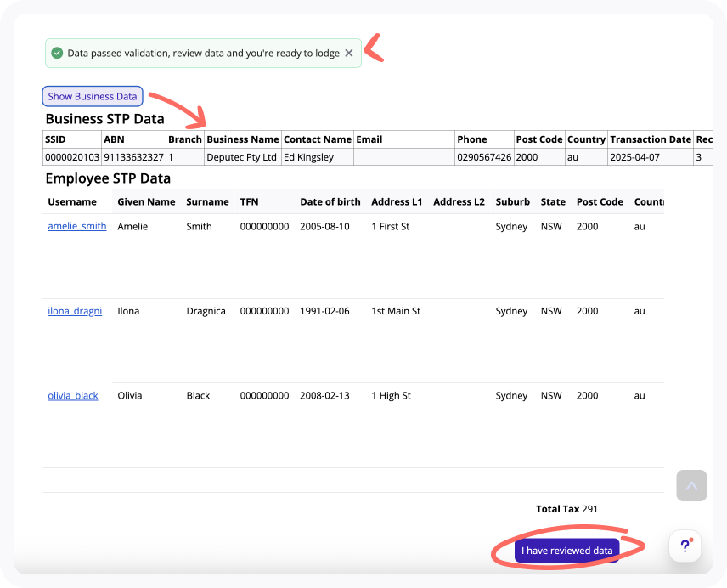Open the help question mark icon
727x588 pixels.
[685, 546]
